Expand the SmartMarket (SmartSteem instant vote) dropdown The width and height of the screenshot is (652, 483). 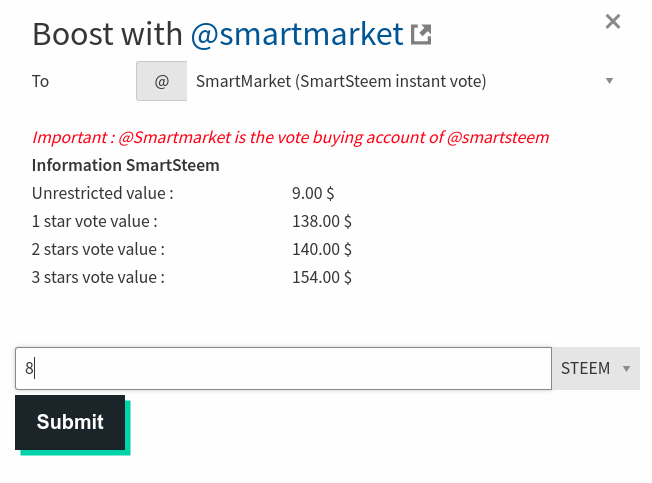[x=405, y=81]
